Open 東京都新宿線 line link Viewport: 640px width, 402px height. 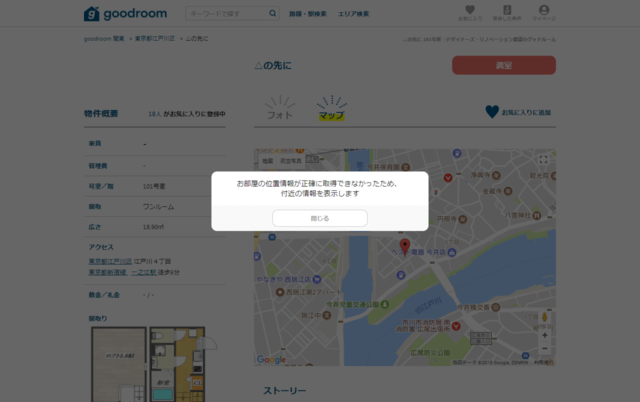pyautogui.click(x=108, y=272)
